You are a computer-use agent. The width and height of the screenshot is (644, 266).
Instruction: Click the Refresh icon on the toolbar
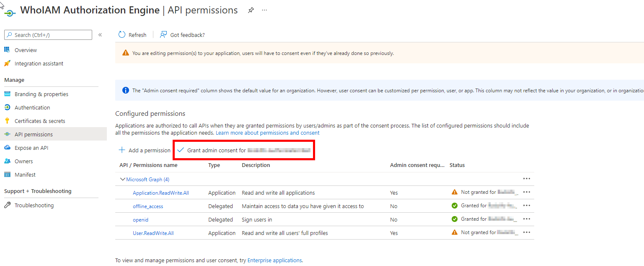pyautogui.click(x=122, y=34)
